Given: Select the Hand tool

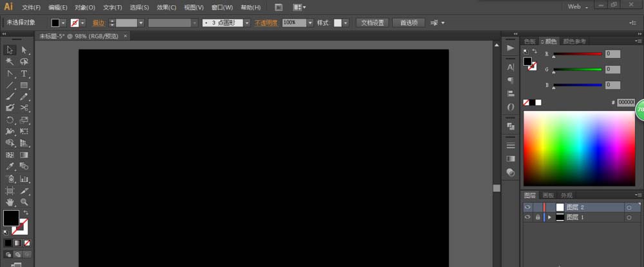Looking at the screenshot, I should coord(10,202).
